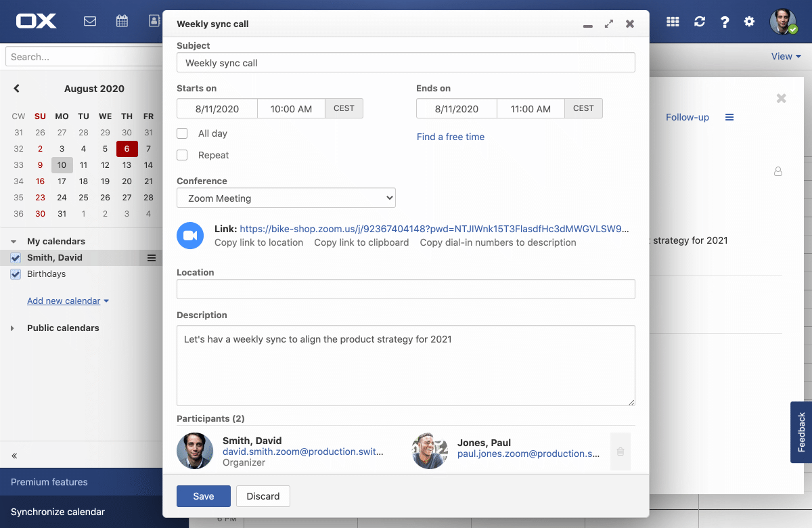
Task: Click Synchronize calendar in the sidebar
Action: point(58,512)
